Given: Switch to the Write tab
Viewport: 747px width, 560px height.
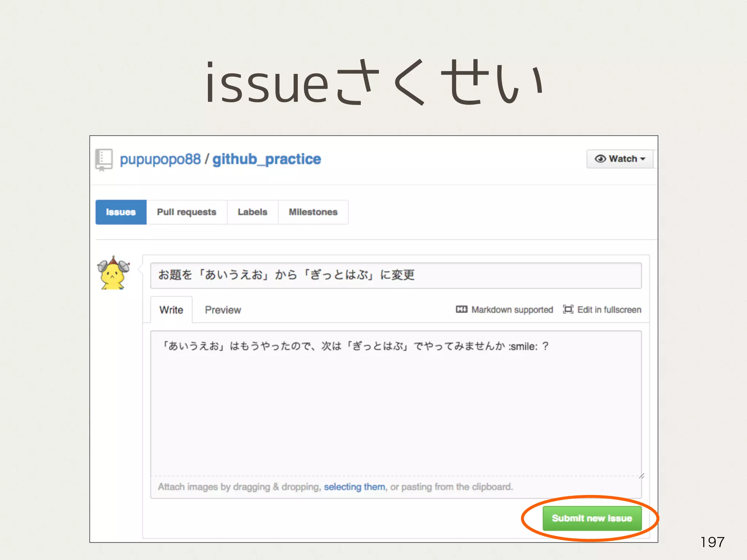Looking at the screenshot, I should point(171,310).
